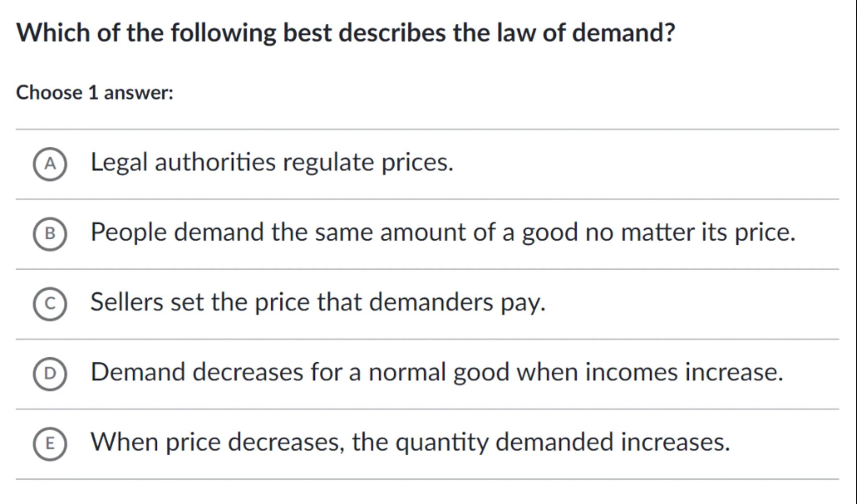Click the word 'Legal' in option A
The height and width of the screenshot is (504, 857).
pyautogui.click(x=119, y=162)
